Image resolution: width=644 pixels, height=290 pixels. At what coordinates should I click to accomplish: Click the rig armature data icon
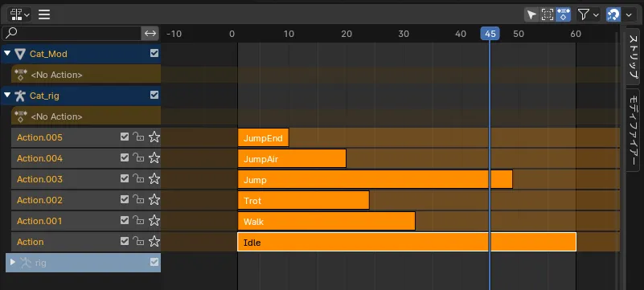26,263
